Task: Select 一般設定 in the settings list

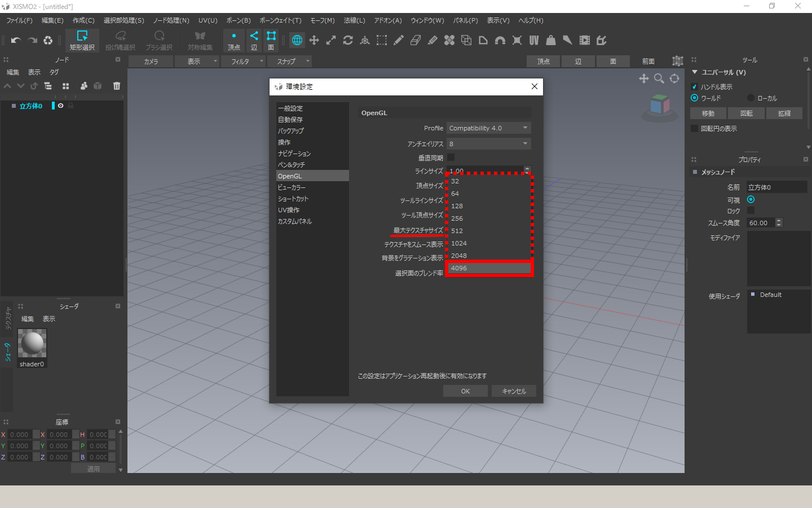Action: (312, 108)
